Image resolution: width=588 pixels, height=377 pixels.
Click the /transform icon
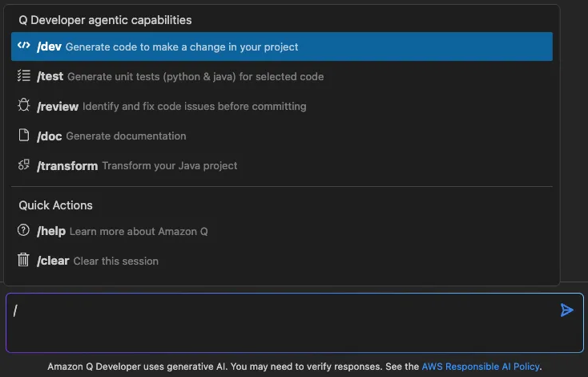tap(23, 165)
